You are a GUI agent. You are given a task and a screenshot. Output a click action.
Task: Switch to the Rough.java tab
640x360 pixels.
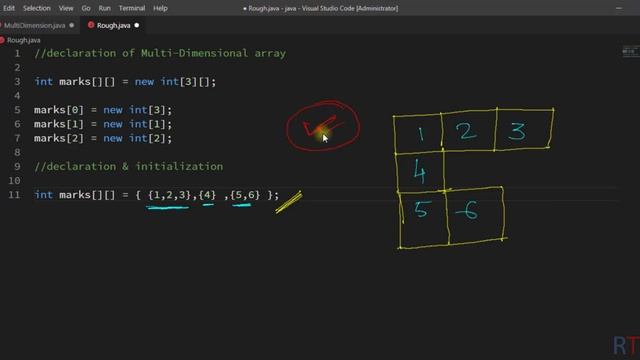point(113,25)
